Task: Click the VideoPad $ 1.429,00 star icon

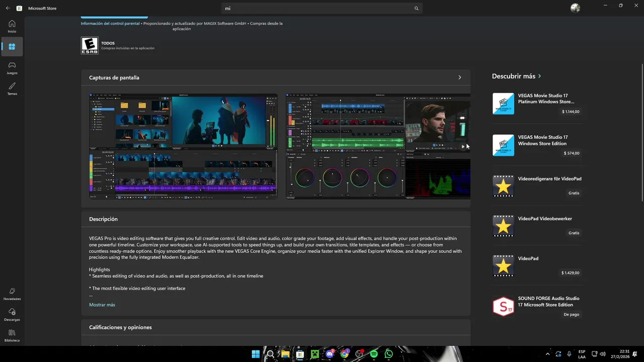Action: pos(503,266)
